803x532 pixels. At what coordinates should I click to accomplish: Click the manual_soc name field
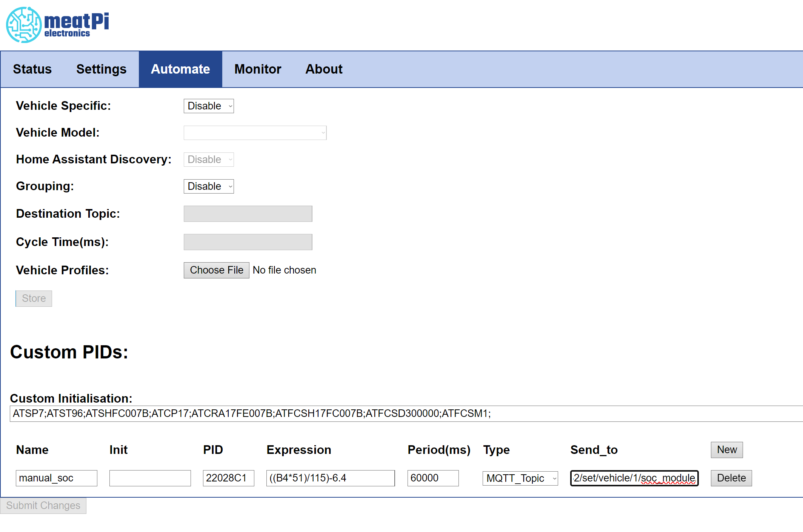pyautogui.click(x=56, y=478)
